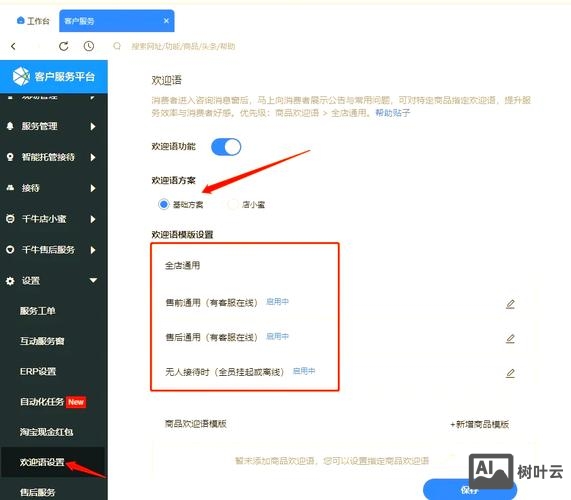Click the 商品欢迎语模版 label

196,424
